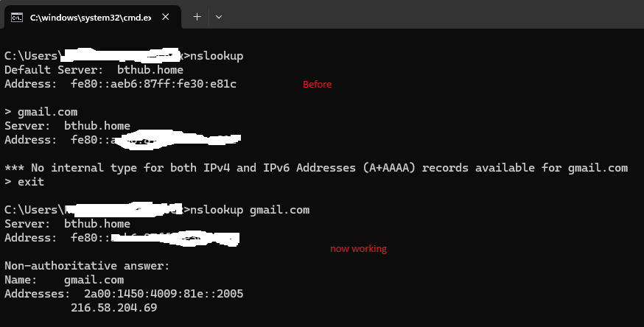Close the cmd.exe tab
This screenshot has height=327, width=644.
pyautogui.click(x=172, y=17)
